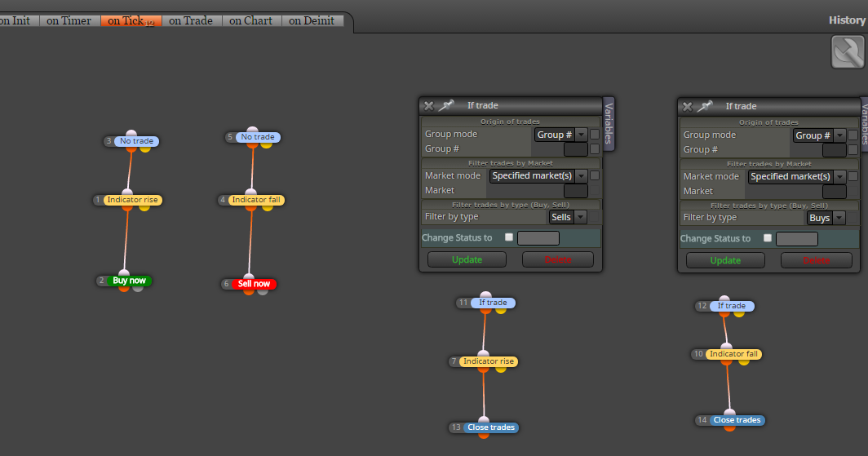The height and width of the screenshot is (456, 868).
Task: Switch to the on Init tab
Action: click(x=15, y=20)
